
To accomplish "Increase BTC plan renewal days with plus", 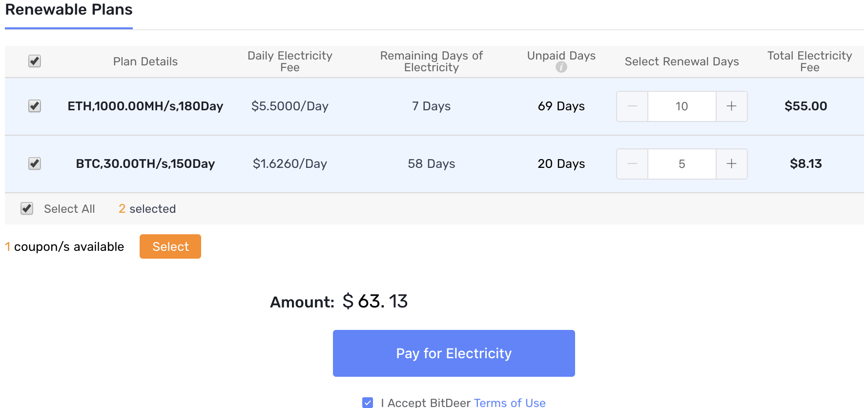I will (731, 164).
